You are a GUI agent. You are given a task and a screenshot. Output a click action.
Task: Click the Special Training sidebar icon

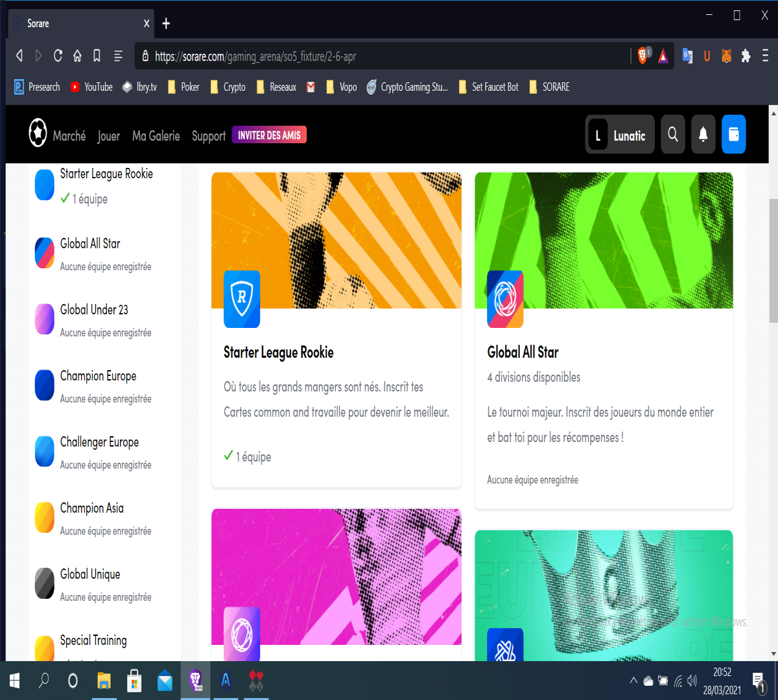coord(45,648)
